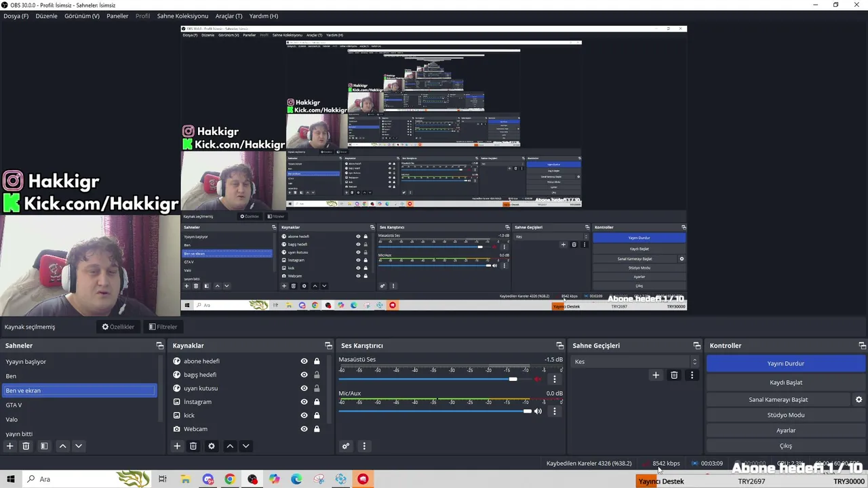The image size is (868, 488).
Task: Open the Yardım menu
Action: pyautogui.click(x=264, y=16)
